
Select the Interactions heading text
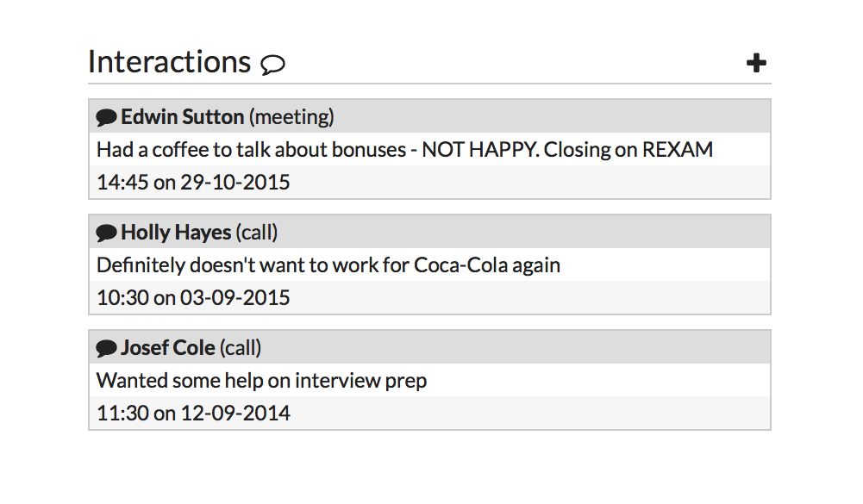pyautogui.click(x=169, y=62)
